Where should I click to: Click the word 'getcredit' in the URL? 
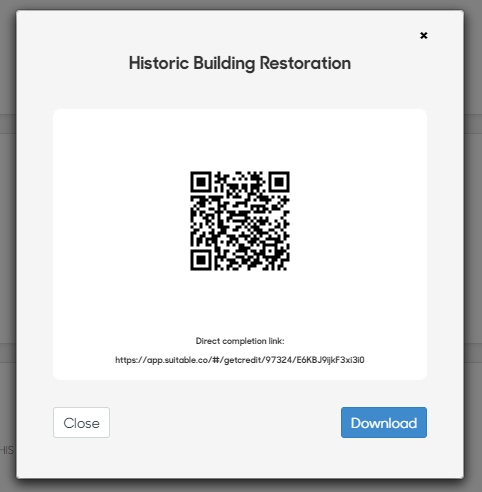pos(242,360)
